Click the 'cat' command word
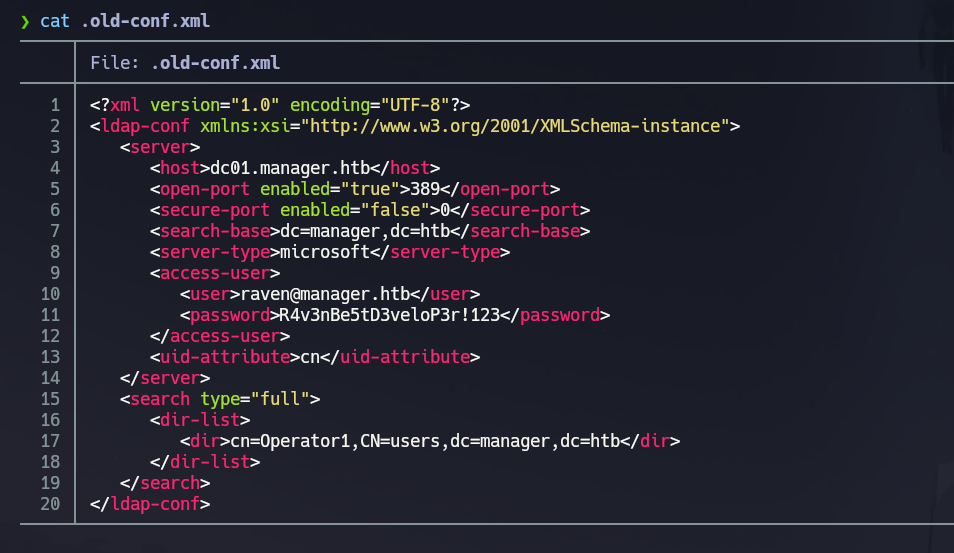 55,21
